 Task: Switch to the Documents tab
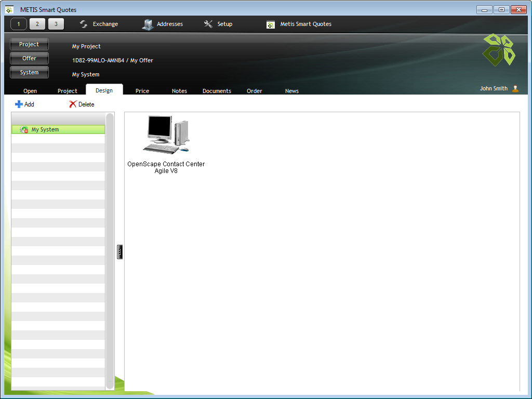217,91
